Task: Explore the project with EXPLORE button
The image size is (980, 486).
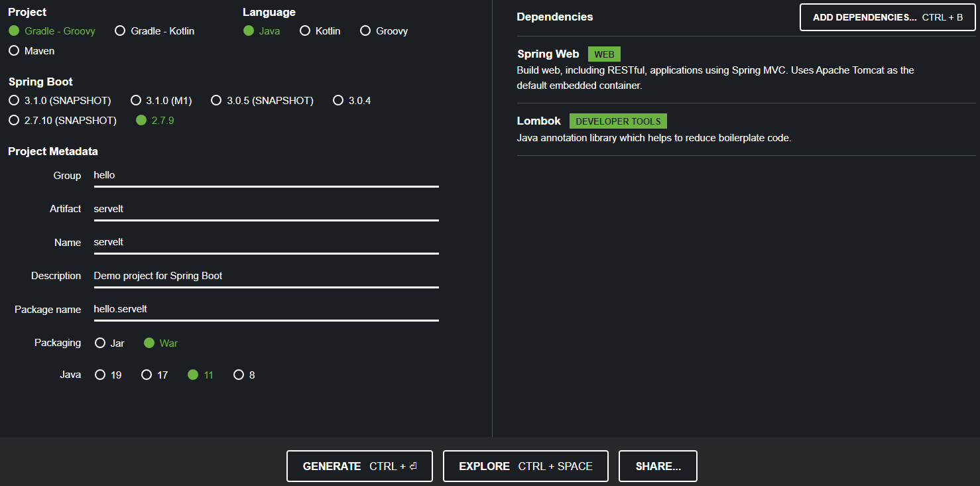Action: [x=526, y=466]
